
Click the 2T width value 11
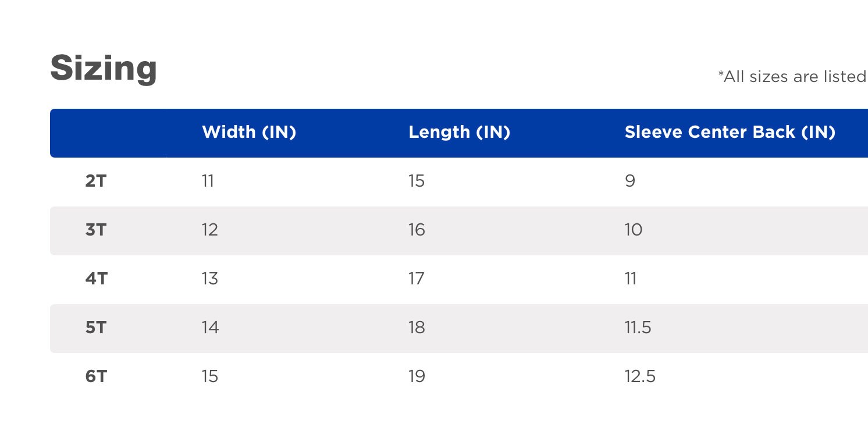[x=208, y=181]
